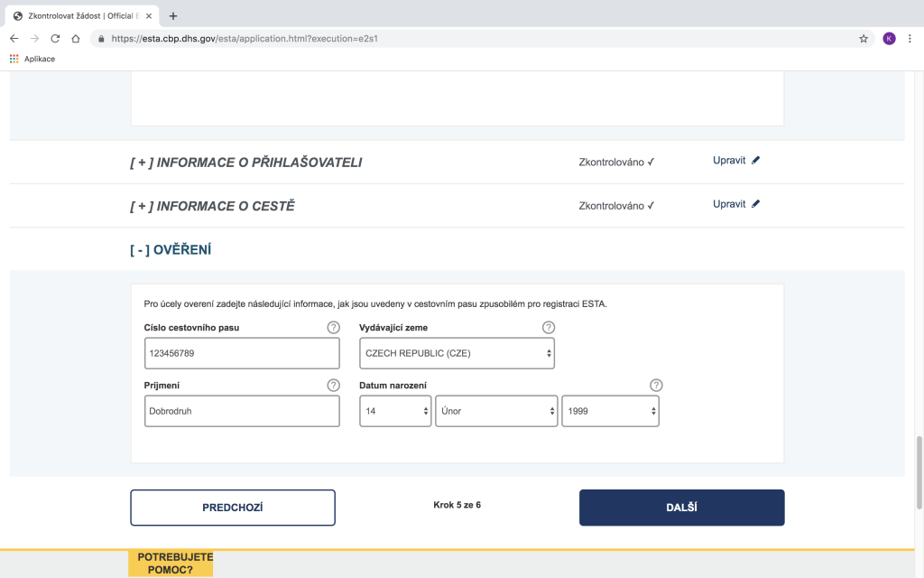Collapse the Ověření section
Image resolution: width=924 pixels, height=578 pixels.
pyautogui.click(x=171, y=249)
